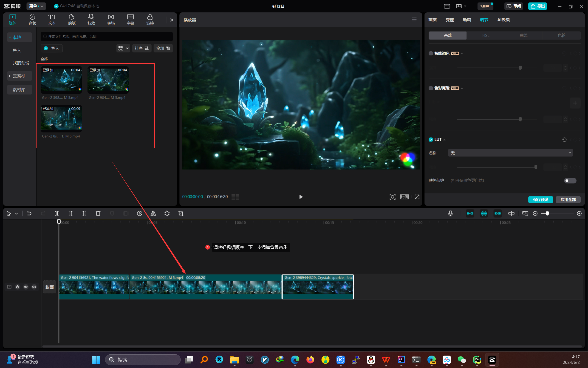Start voice recording with microphone icon
Viewport: 588px width, 368px height.
tap(450, 213)
